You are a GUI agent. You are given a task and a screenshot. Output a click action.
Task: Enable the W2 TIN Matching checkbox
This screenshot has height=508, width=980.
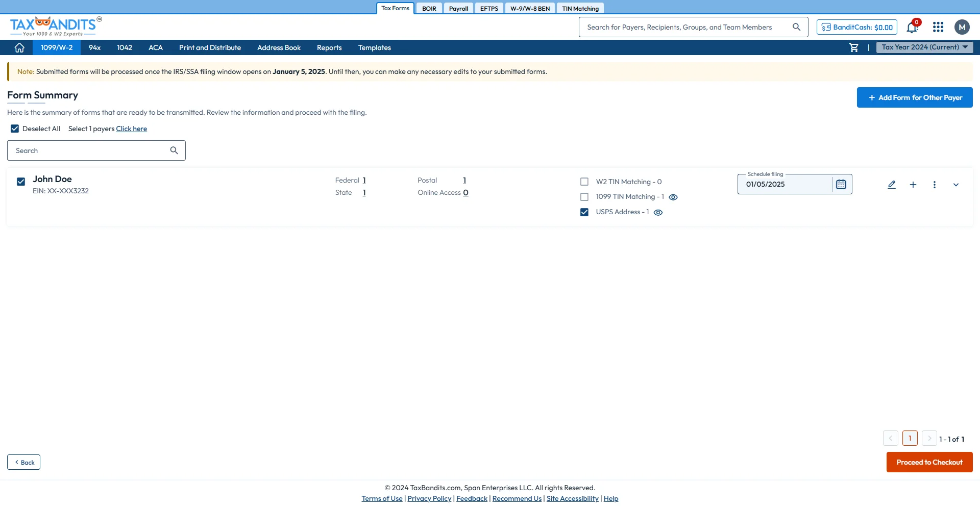pyautogui.click(x=584, y=182)
